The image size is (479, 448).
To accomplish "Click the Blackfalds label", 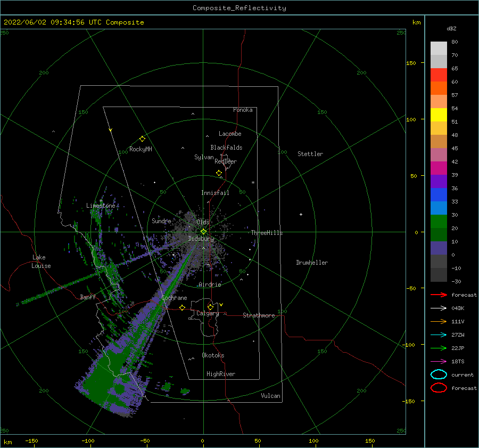I will (x=226, y=148).
